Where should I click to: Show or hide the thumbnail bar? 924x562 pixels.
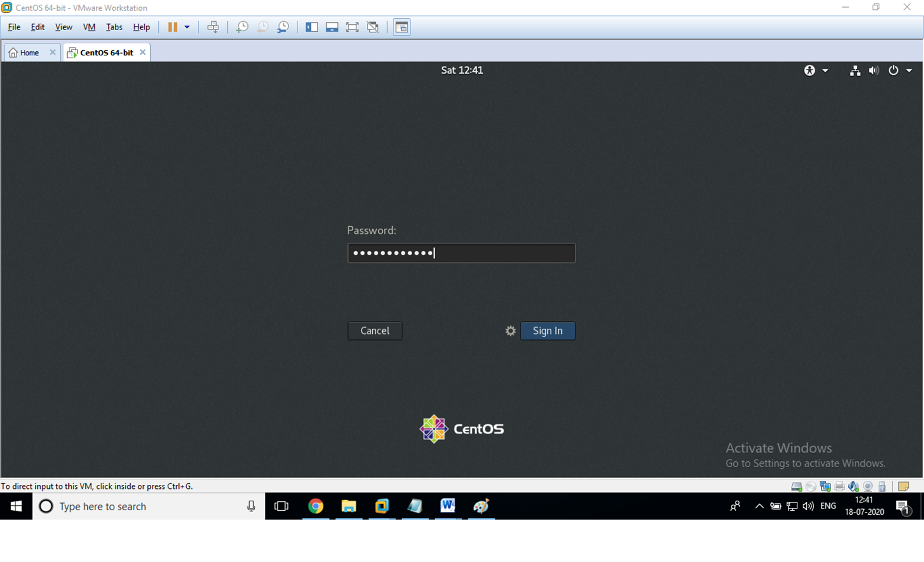click(332, 27)
